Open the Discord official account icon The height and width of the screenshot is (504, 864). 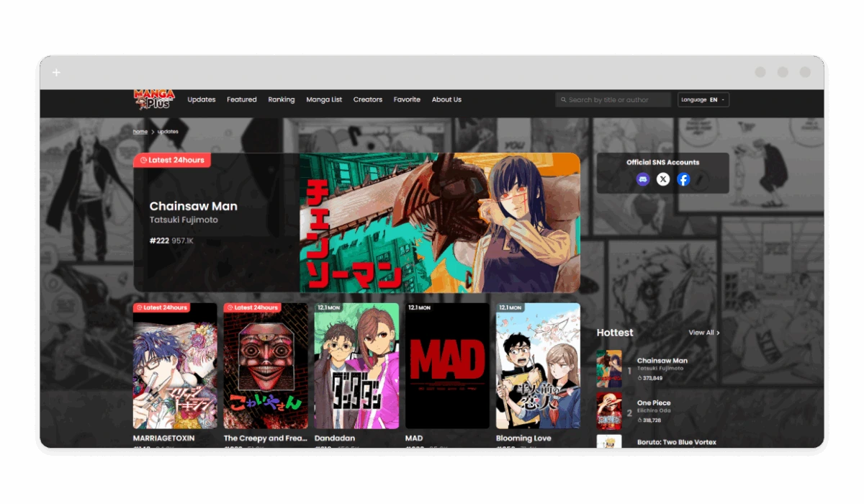pos(643,179)
